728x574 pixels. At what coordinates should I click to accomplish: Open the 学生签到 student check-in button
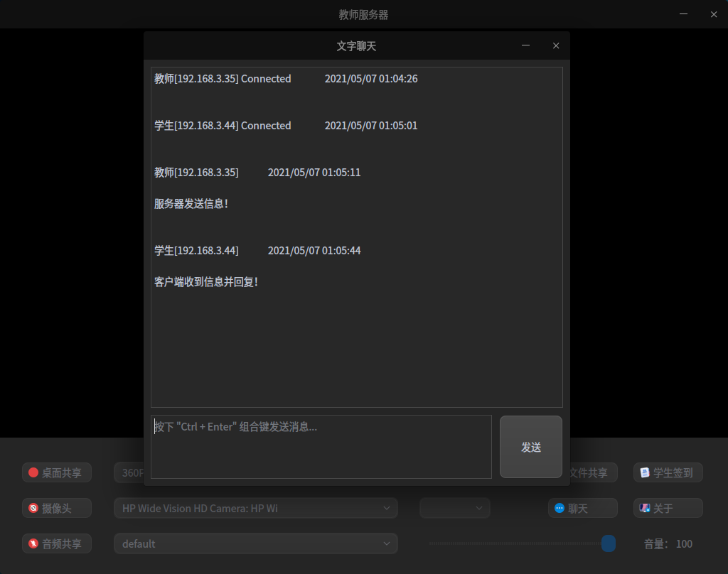point(668,473)
